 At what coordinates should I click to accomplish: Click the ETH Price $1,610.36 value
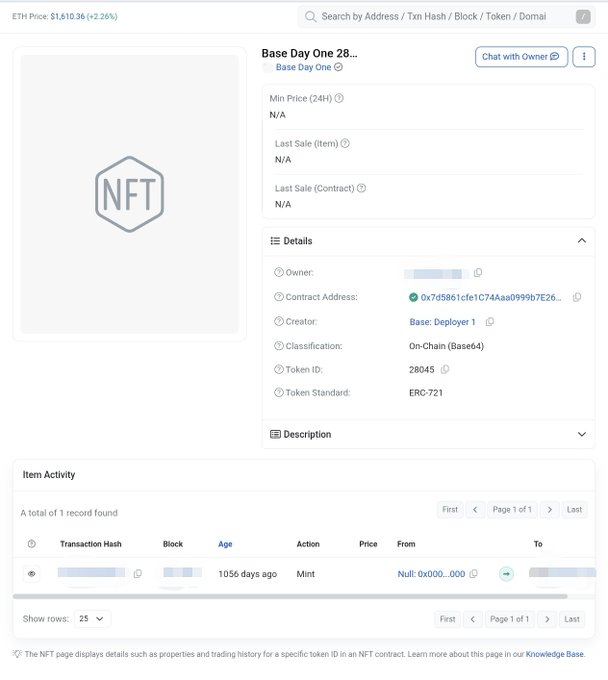[x=68, y=16]
